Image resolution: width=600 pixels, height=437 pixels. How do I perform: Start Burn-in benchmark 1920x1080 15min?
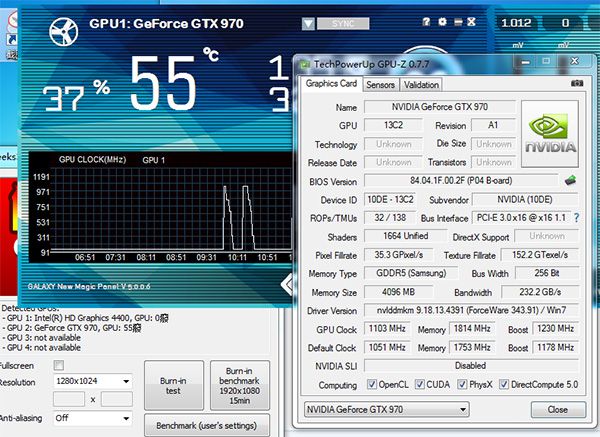pos(240,385)
